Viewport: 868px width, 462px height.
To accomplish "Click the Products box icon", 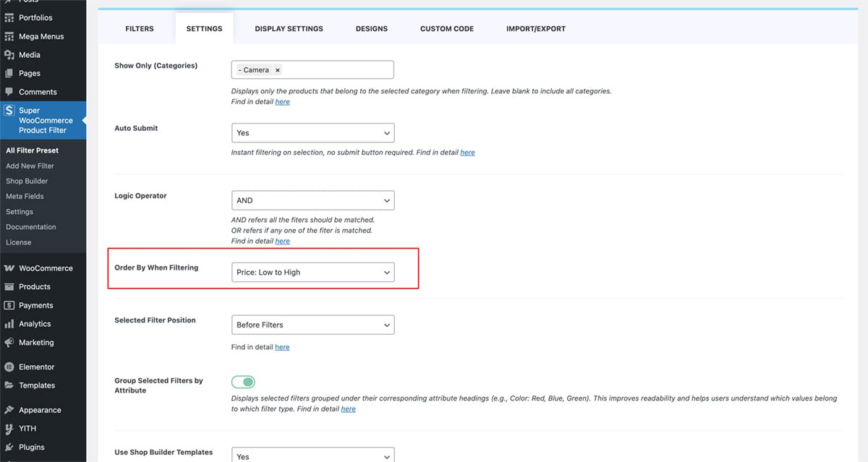I will (9, 286).
